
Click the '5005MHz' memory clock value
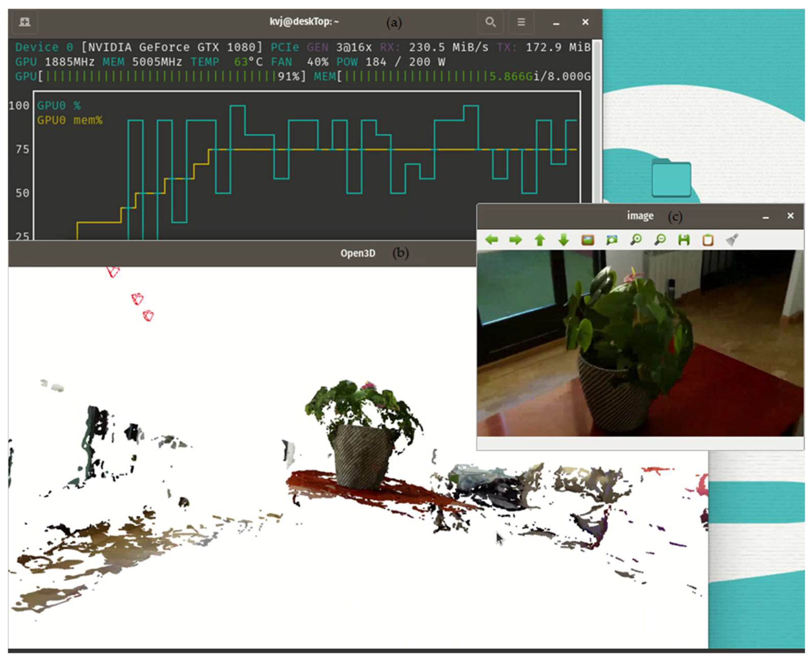[x=157, y=62]
